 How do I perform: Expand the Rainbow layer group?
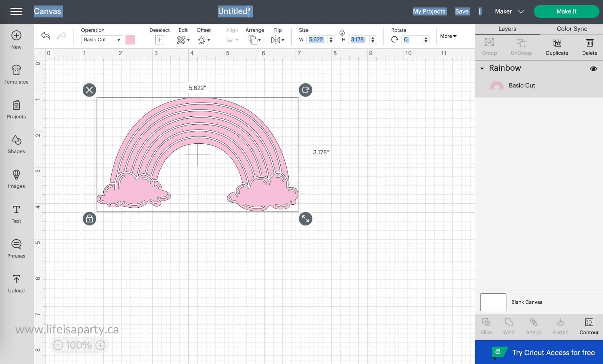[x=482, y=68]
